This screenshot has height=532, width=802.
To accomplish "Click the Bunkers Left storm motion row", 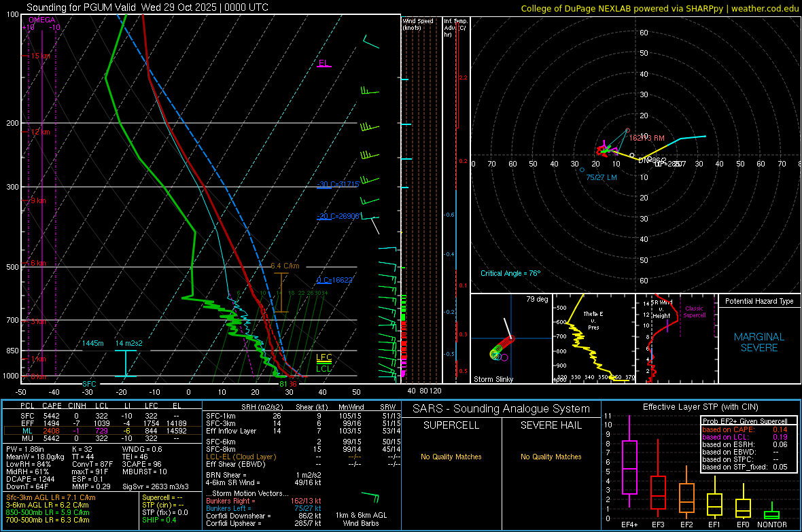I will coord(264,508).
